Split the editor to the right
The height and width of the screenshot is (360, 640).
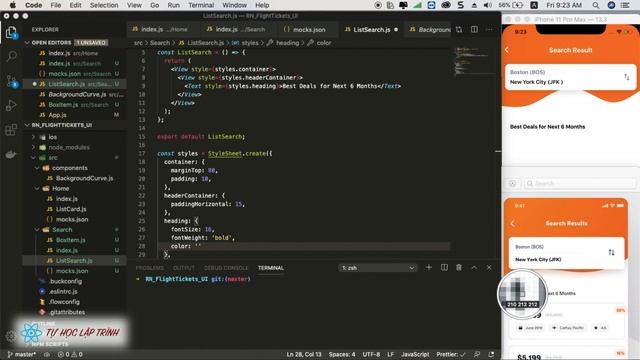click(x=474, y=29)
